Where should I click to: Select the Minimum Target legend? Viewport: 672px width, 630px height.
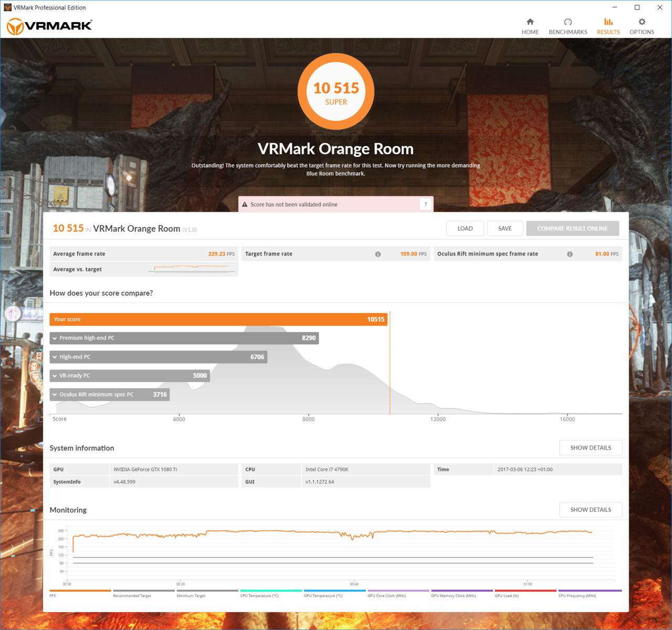(x=207, y=593)
